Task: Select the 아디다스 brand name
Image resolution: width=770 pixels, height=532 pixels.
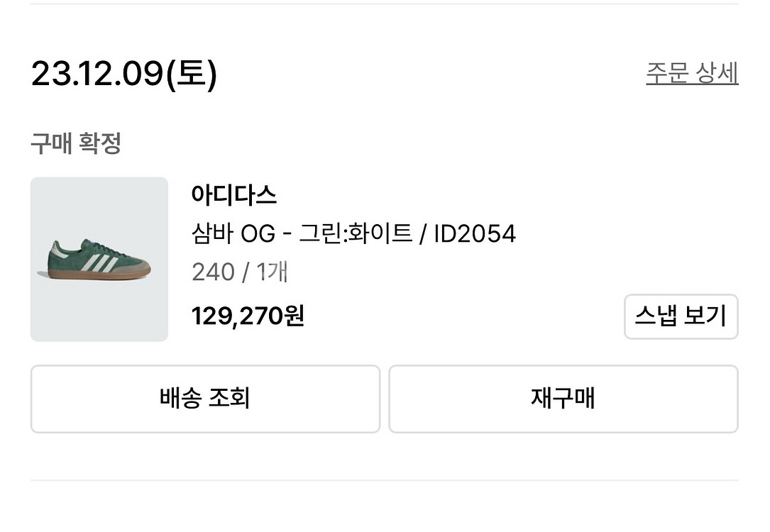Action: tap(233, 195)
